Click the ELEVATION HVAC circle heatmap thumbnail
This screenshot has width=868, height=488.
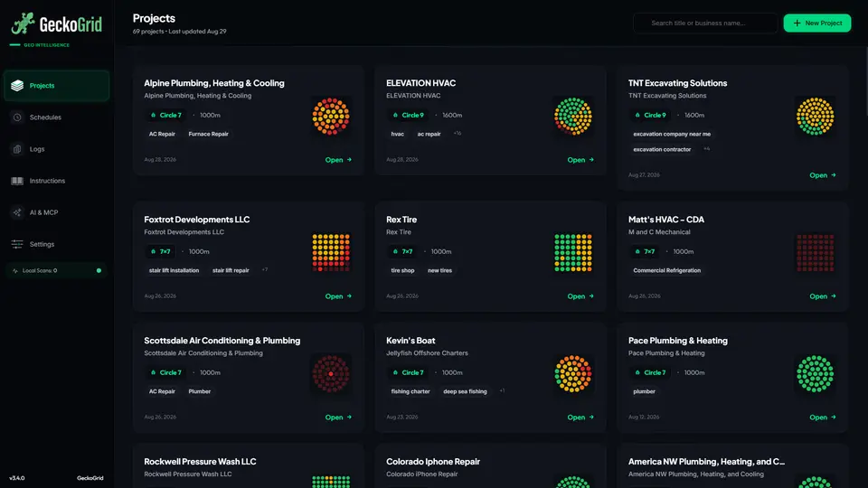pos(573,117)
